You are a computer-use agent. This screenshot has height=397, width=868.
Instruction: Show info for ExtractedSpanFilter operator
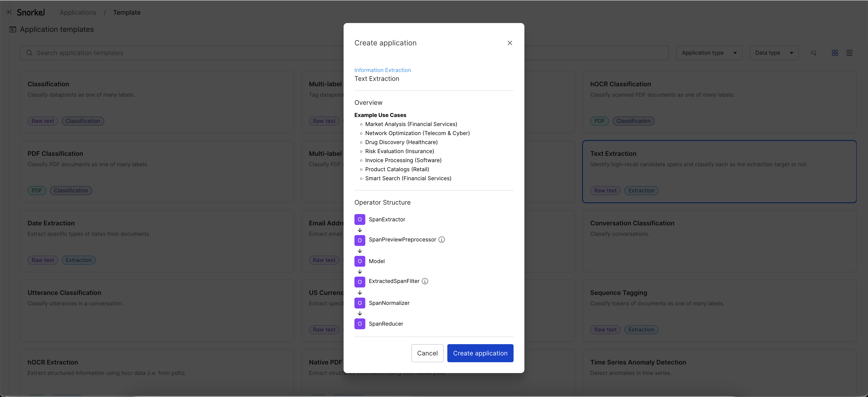tap(425, 281)
